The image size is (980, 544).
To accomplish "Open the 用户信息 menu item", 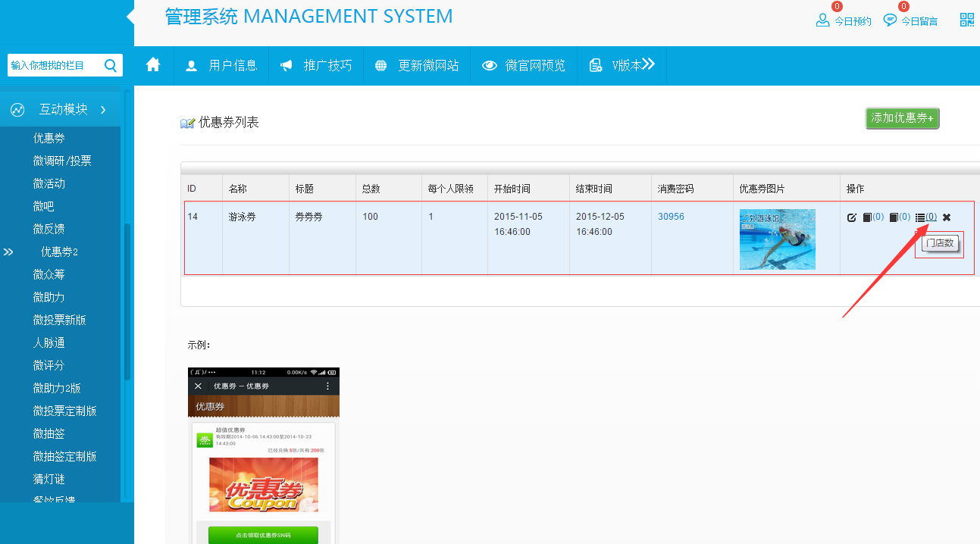I will pos(221,66).
